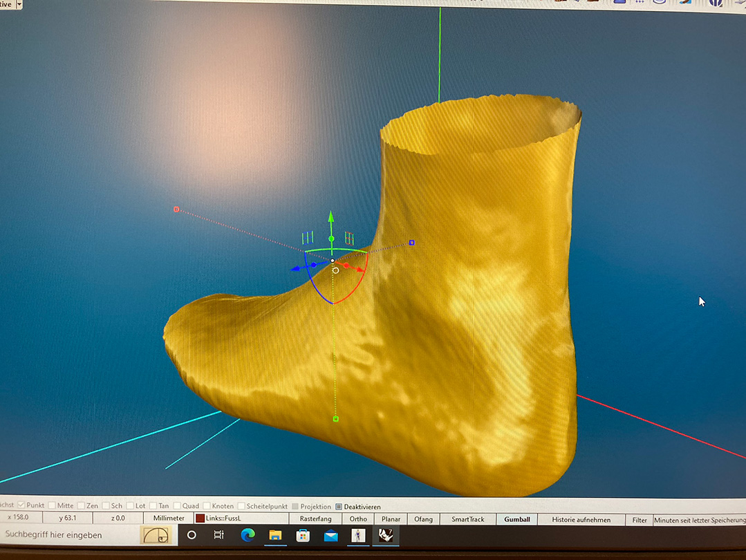Click the red scale handle square
The image size is (746, 560).
[x=176, y=209]
